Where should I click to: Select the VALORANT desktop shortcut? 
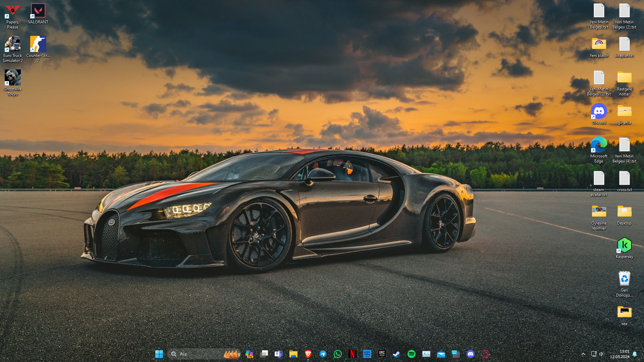(38, 14)
